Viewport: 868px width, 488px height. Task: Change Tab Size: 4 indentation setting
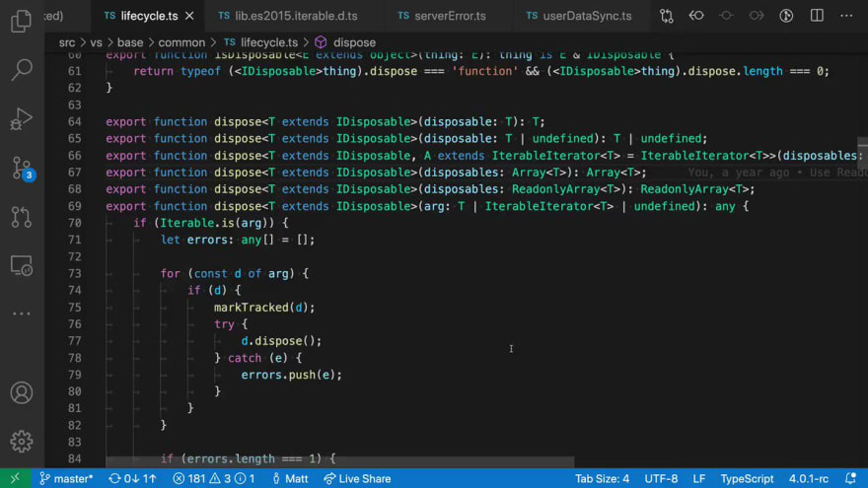(602, 478)
